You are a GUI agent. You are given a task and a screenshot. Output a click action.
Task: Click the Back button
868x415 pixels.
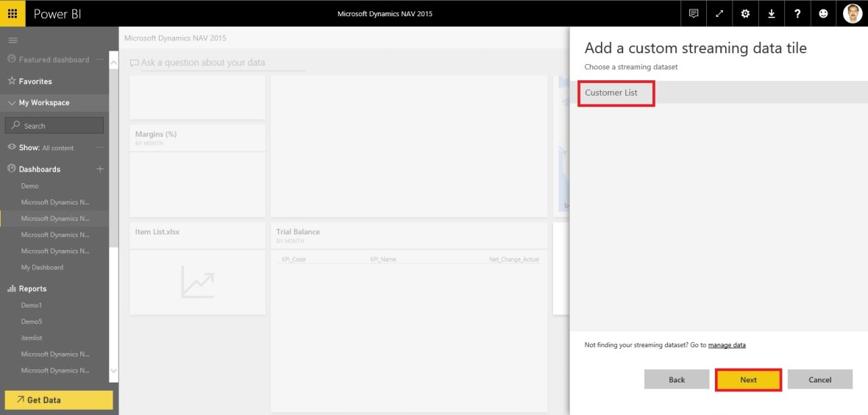[677, 380]
